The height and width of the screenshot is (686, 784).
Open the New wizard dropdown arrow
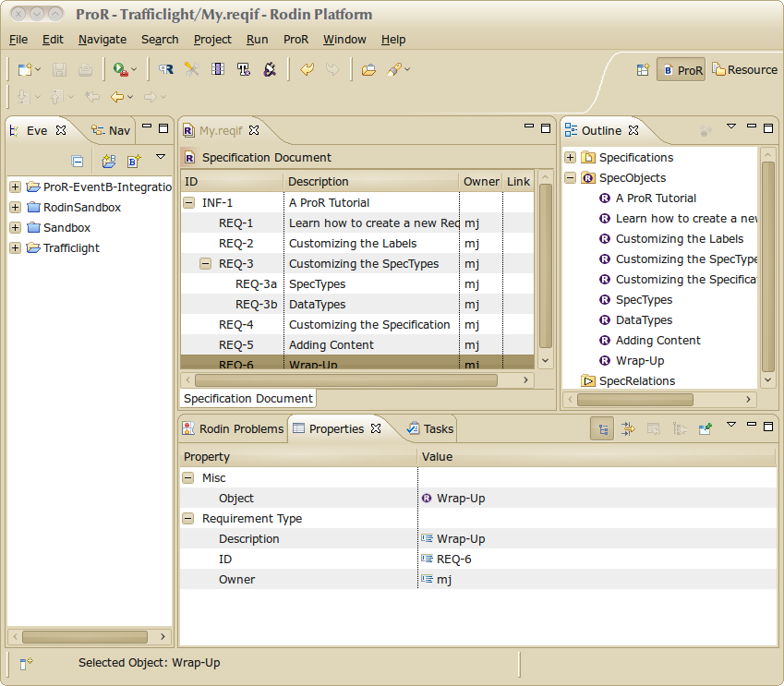pyautogui.click(x=38, y=69)
